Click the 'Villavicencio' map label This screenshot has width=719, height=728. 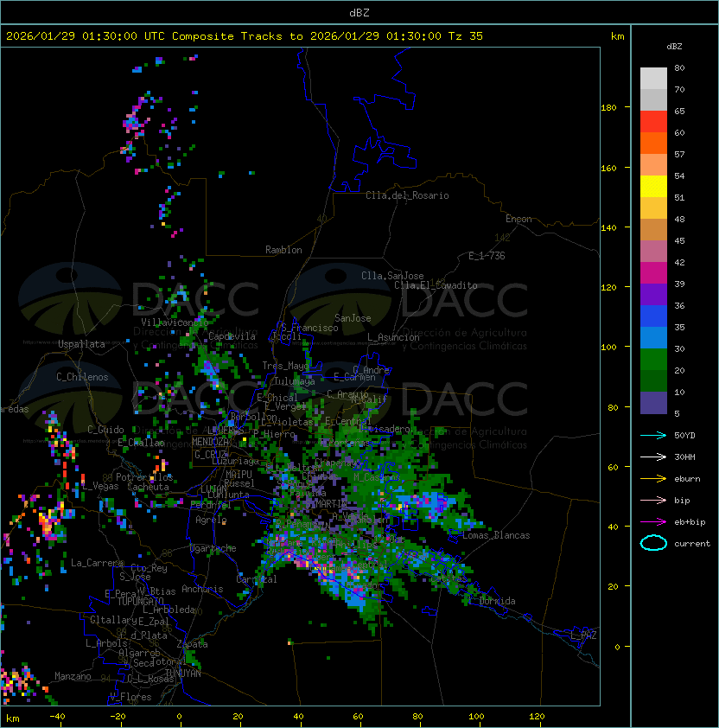pyautogui.click(x=175, y=322)
